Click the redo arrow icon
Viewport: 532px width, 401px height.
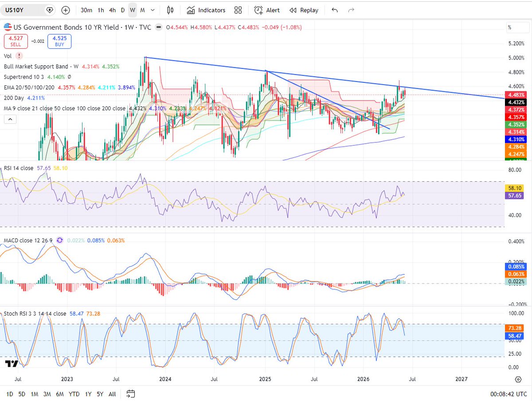351,10
